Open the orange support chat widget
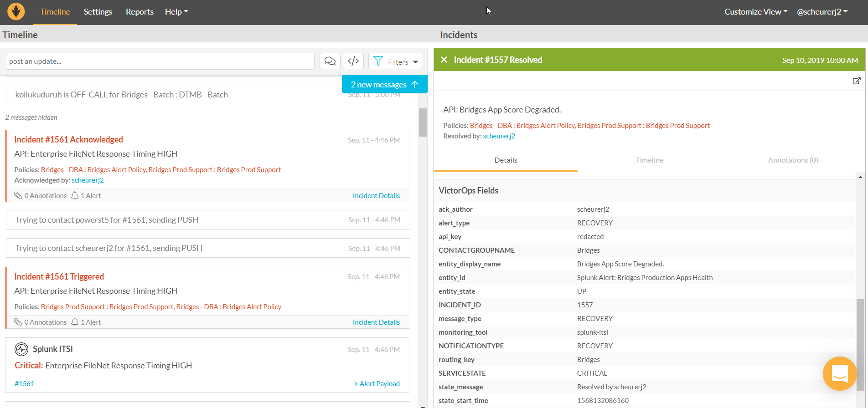868x408 pixels. point(840,373)
